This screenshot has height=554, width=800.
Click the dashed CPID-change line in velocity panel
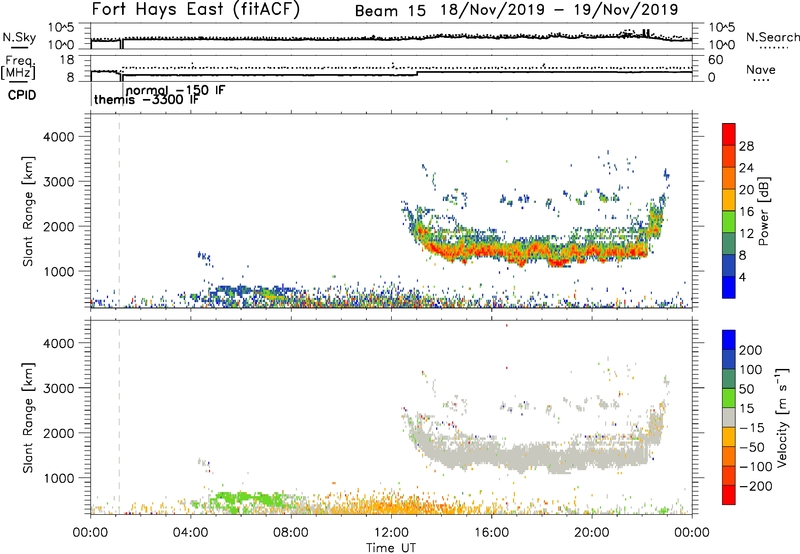(119, 418)
